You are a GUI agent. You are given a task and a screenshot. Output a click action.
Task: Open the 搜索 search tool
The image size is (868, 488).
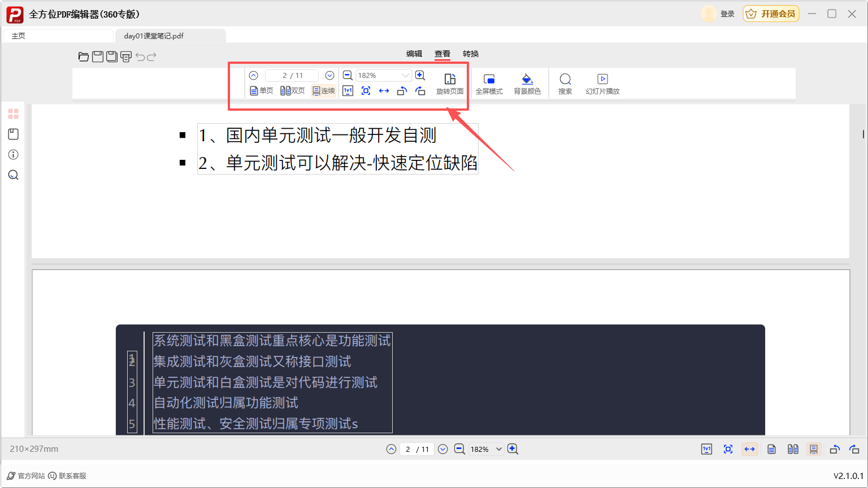click(565, 83)
